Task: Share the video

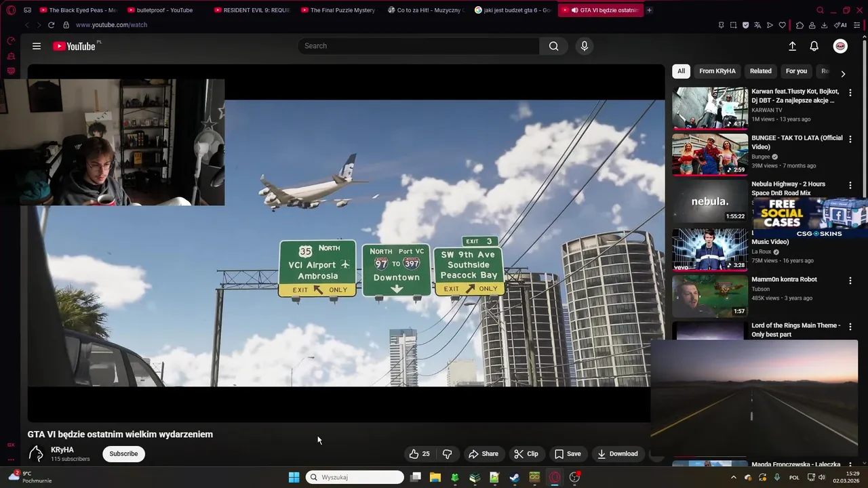Action: click(x=484, y=454)
